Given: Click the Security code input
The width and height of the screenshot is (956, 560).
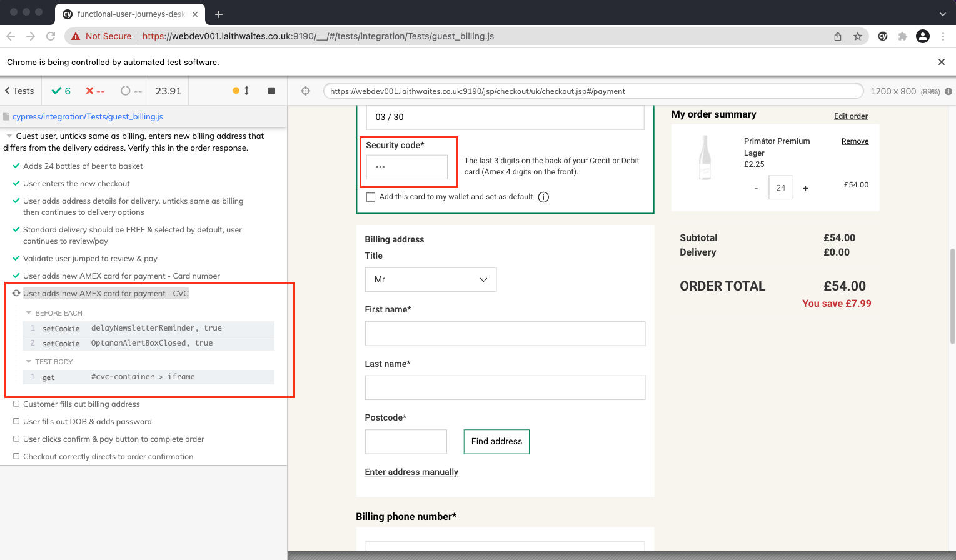Looking at the screenshot, I should 407,167.
